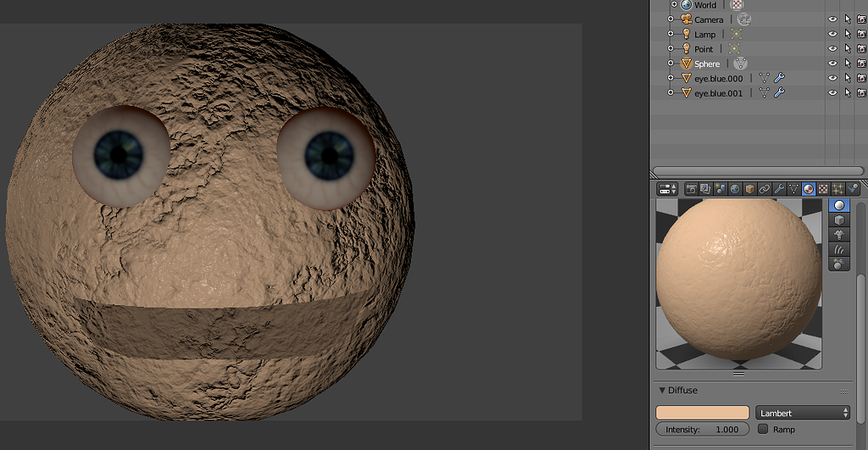
Task: Set material preview shape to monkey
Action: tap(839, 235)
